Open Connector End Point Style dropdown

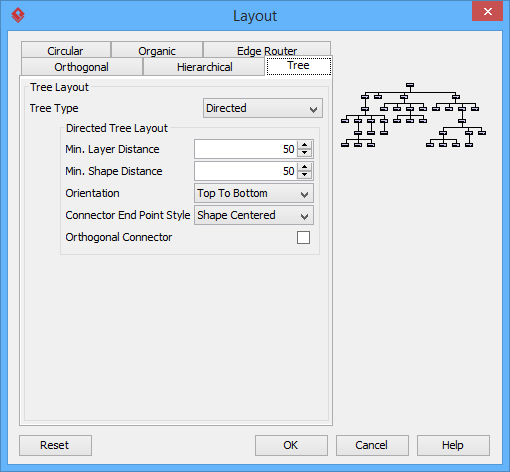(254, 215)
